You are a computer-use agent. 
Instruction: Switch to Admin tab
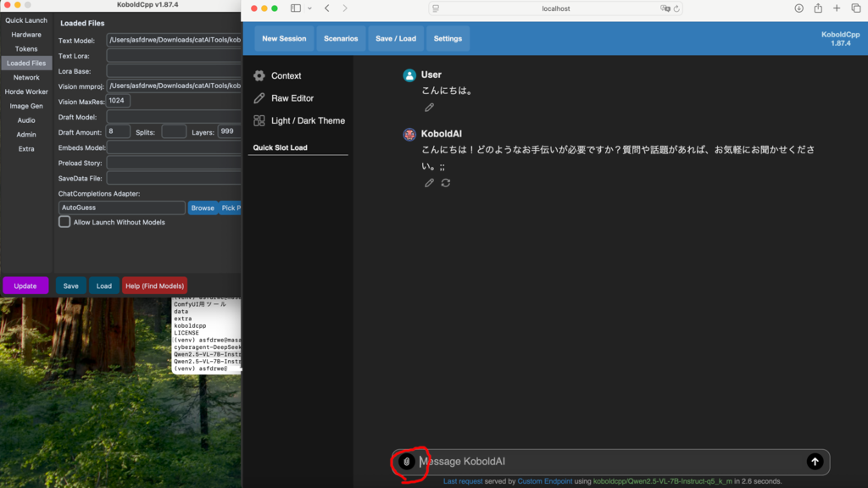pyautogui.click(x=26, y=135)
